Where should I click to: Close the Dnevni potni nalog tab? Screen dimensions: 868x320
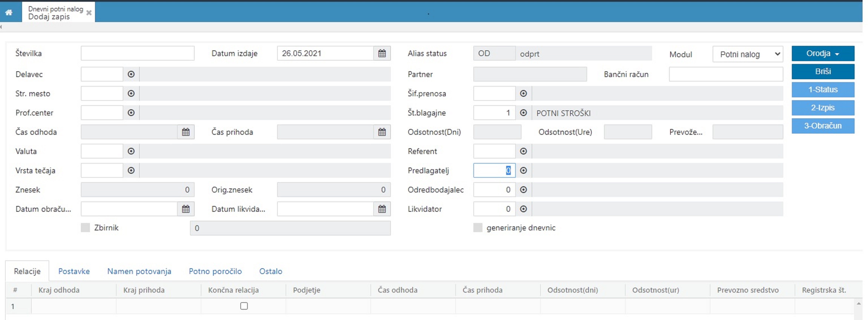[x=89, y=13]
